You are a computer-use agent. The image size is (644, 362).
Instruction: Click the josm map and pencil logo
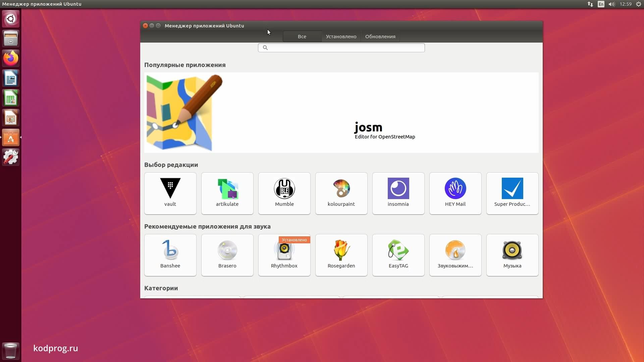pos(184,113)
